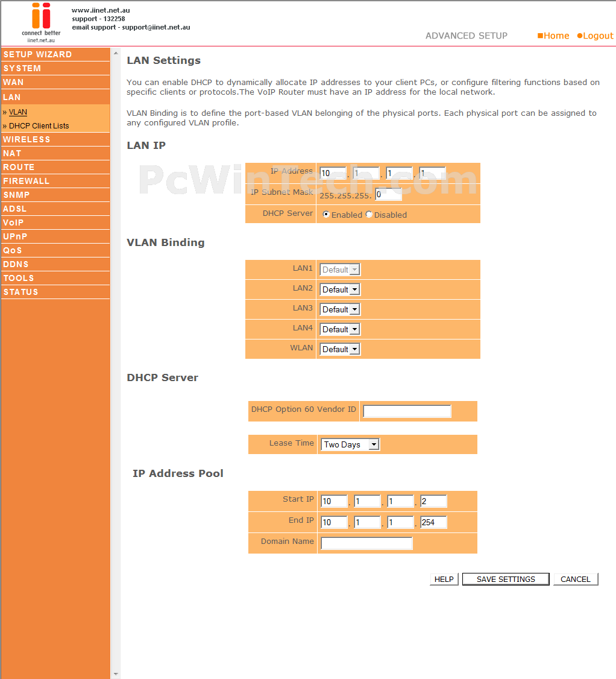The image size is (616, 679).
Task: Open the LAN menu
Action: pyautogui.click(x=55, y=97)
